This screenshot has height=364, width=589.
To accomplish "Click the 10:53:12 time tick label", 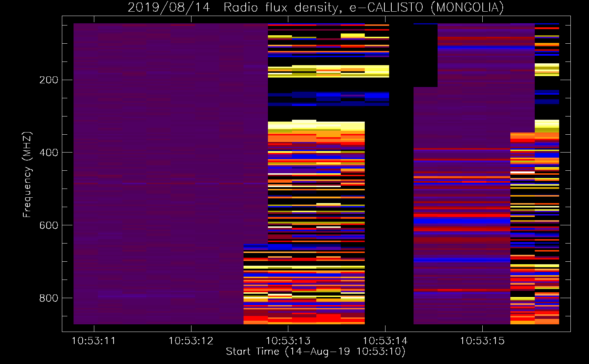I will click(191, 341).
